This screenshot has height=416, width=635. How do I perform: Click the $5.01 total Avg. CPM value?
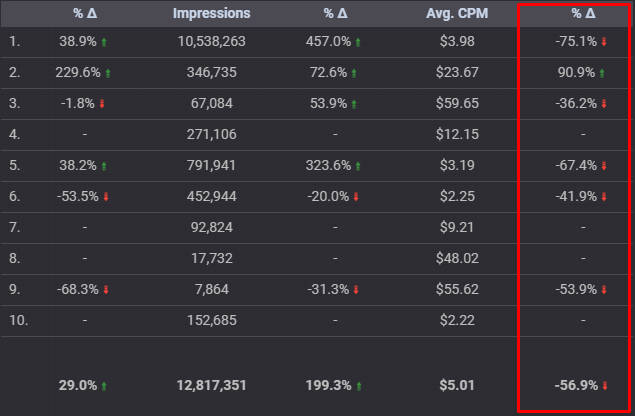(461, 385)
